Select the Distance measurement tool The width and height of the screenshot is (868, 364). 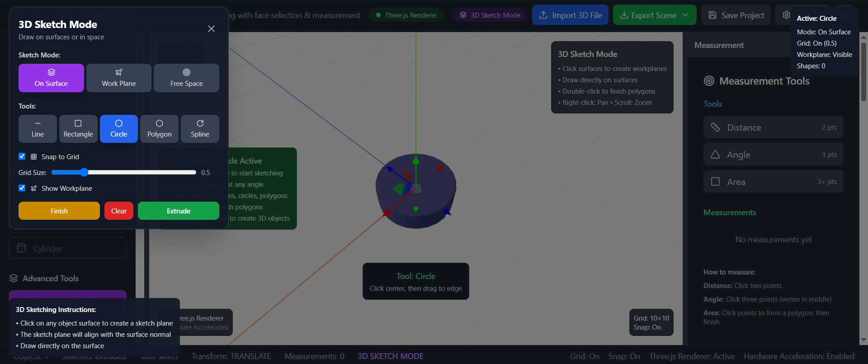coord(773,128)
